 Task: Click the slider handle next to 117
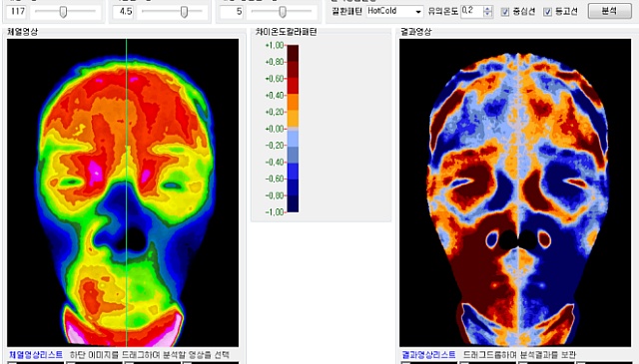tap(63, 12)
